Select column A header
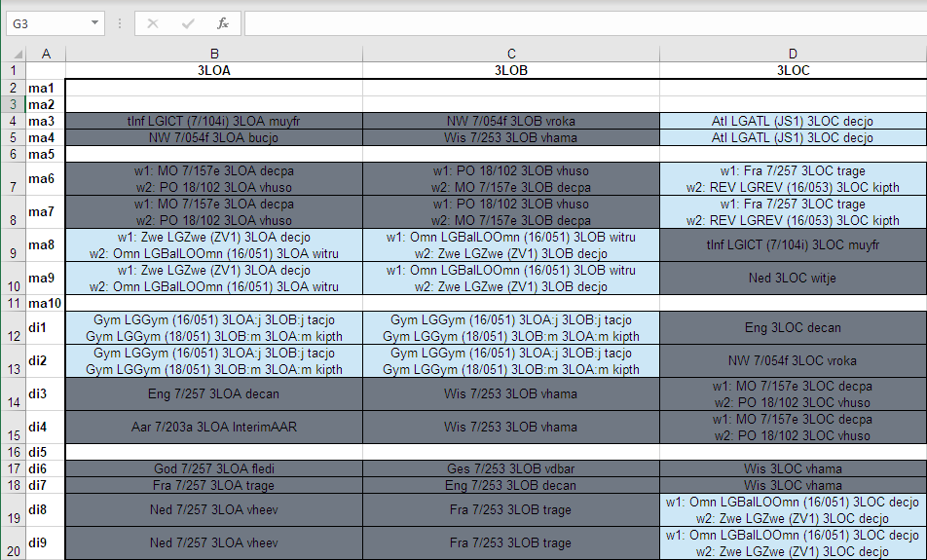The width and height of the screenshot is (927, 560). [x=46, y=54]
